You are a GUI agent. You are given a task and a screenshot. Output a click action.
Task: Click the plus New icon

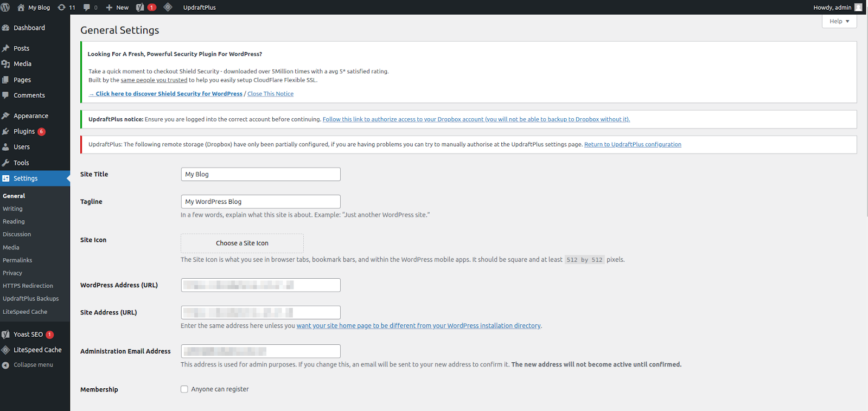tap(109, 8)
